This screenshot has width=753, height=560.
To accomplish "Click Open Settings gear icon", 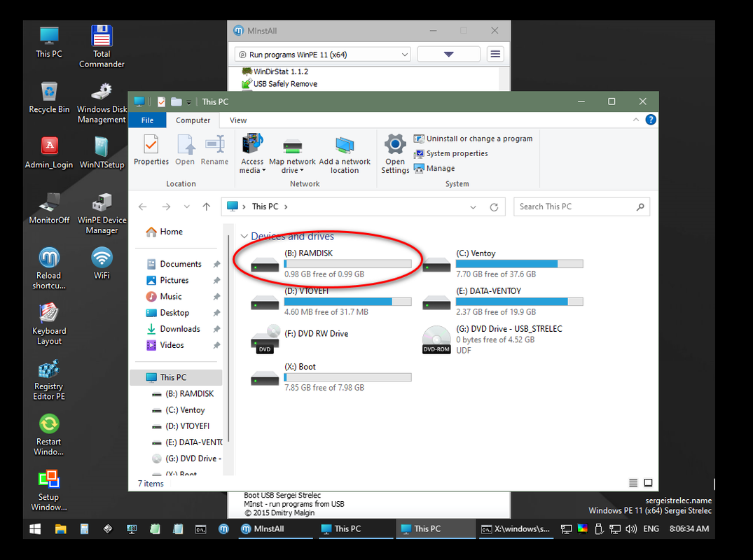I will 395,154.
